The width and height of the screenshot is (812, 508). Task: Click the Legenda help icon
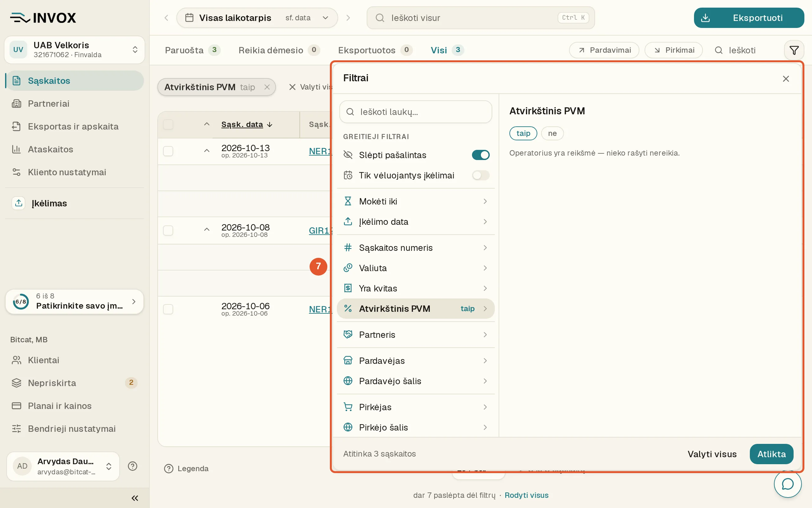(x=168, y=468)
